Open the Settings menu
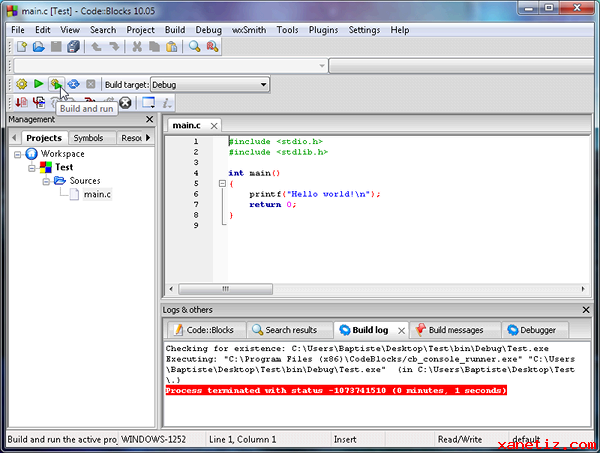This screenshot has width=600, height=453. [364, 30]
